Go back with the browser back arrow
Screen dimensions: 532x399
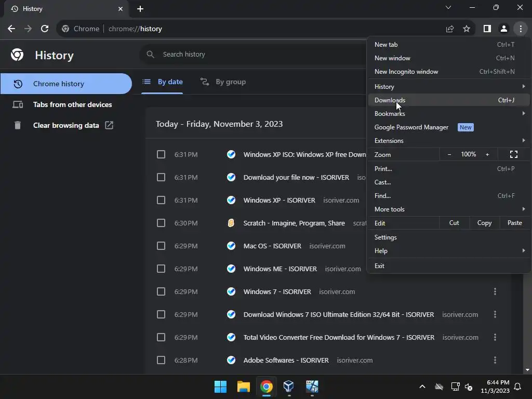tap(11, 29)
